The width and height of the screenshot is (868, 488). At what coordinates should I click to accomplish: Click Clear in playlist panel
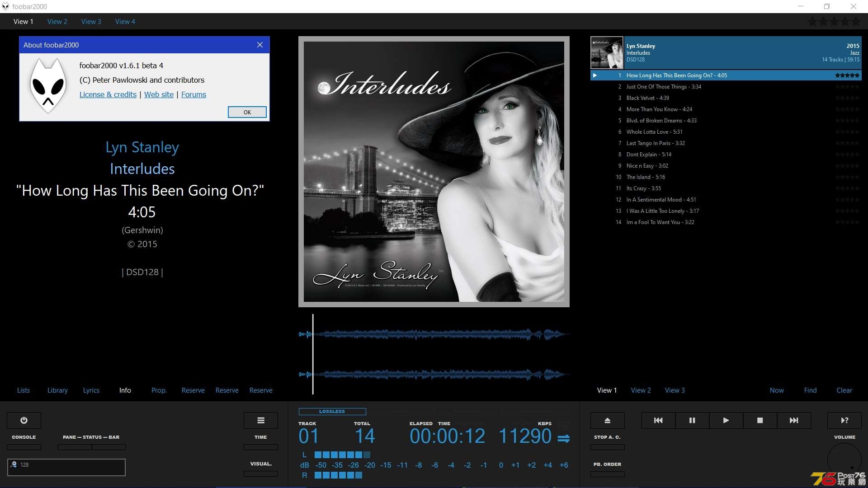pyautogui.click(x=844, y=390)
